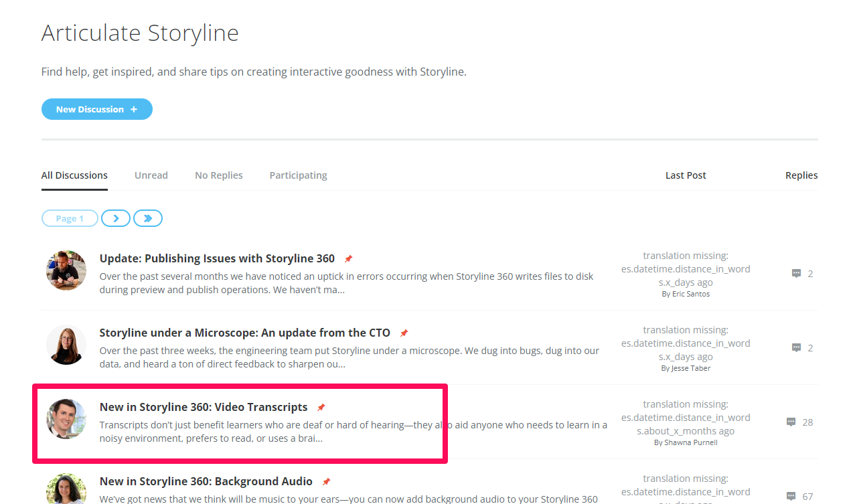This screenshot has width=859, height=504.
Task: Jump to last page double-arrow
Action: pos(148,218)
